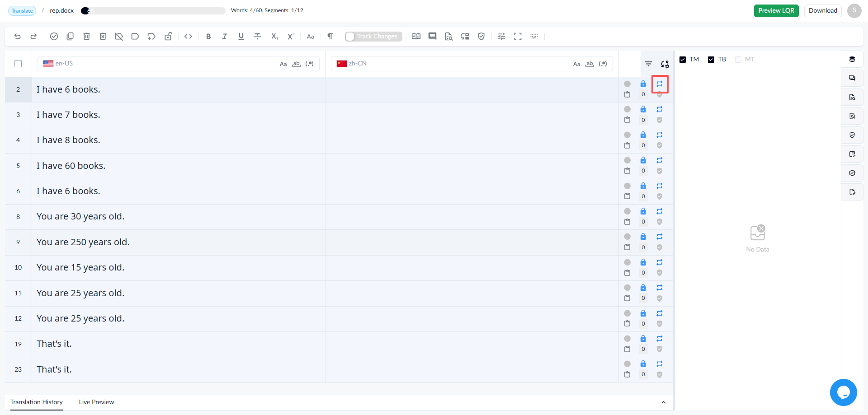
Task: Click the confirm segment checkmark-circle icon
Action: (54, 37)
